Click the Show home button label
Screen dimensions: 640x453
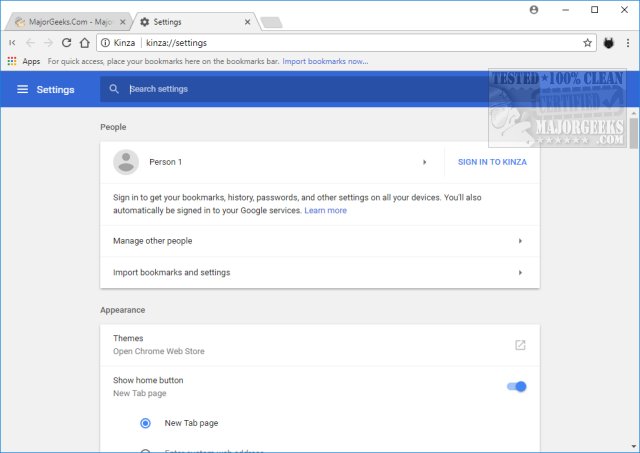148,380
